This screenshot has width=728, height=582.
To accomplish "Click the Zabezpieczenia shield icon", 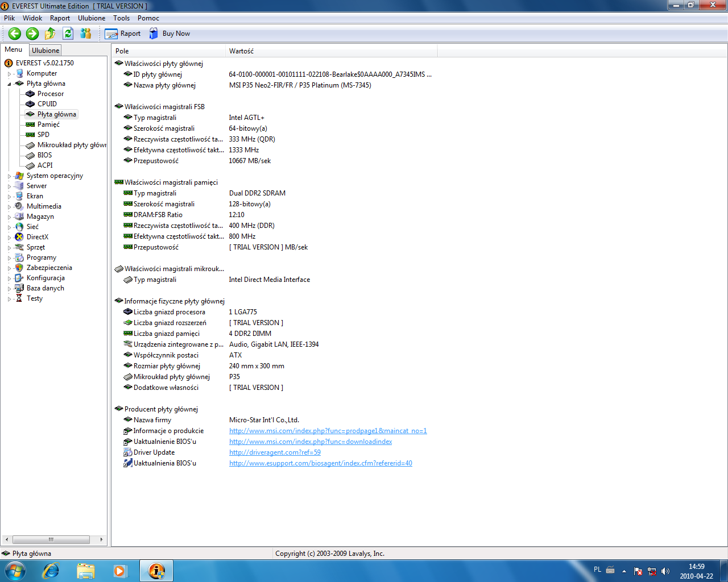I will coord(19,268).
